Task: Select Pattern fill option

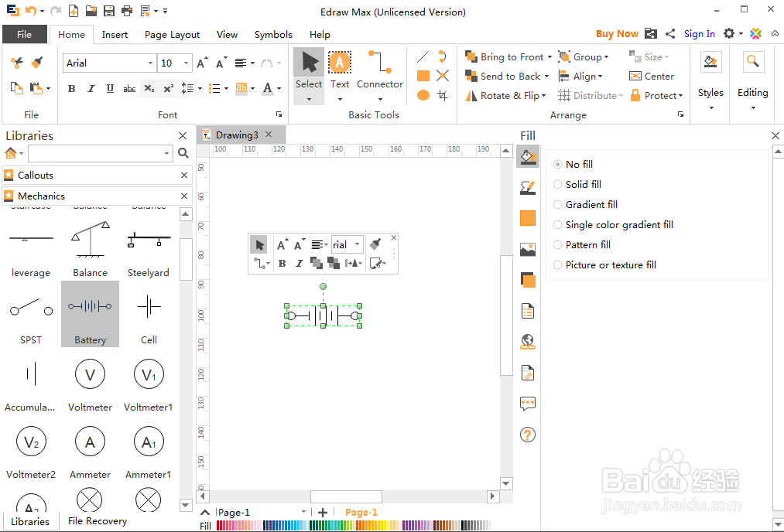Action: (x=582, y=245)
